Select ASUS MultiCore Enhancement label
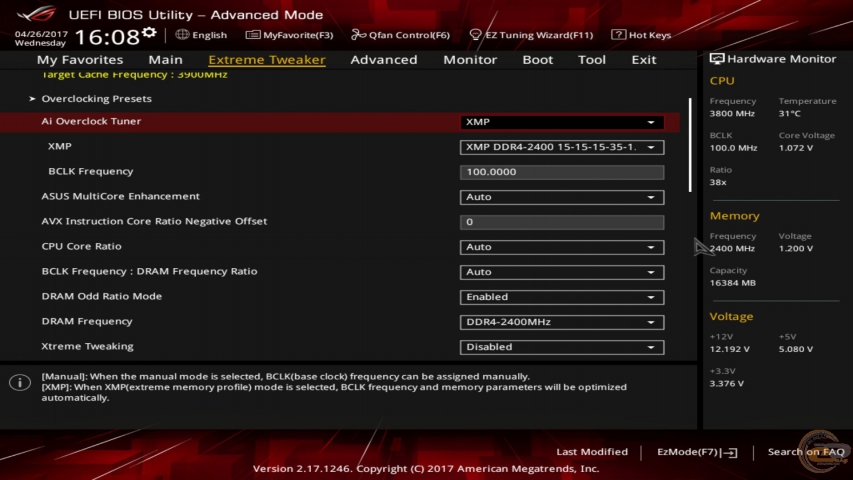Image resolution: width=853 pixels, height=480 pixels. [x=120, y=196]
